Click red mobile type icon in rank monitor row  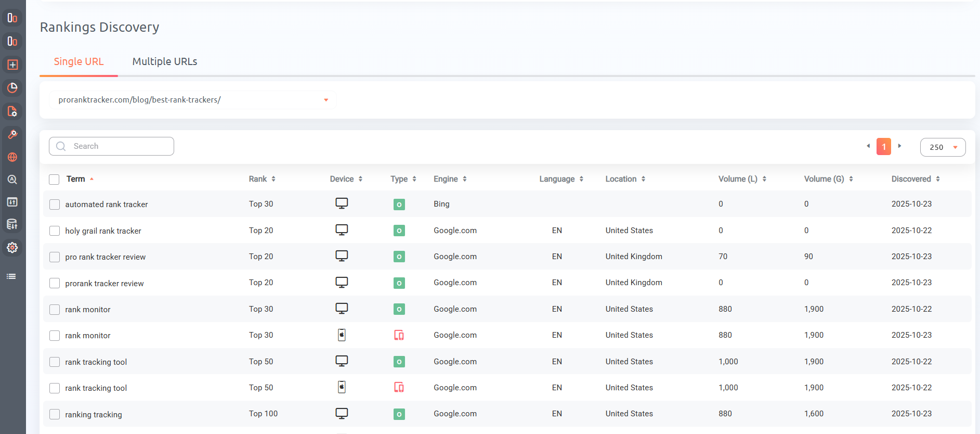(399, 335)
